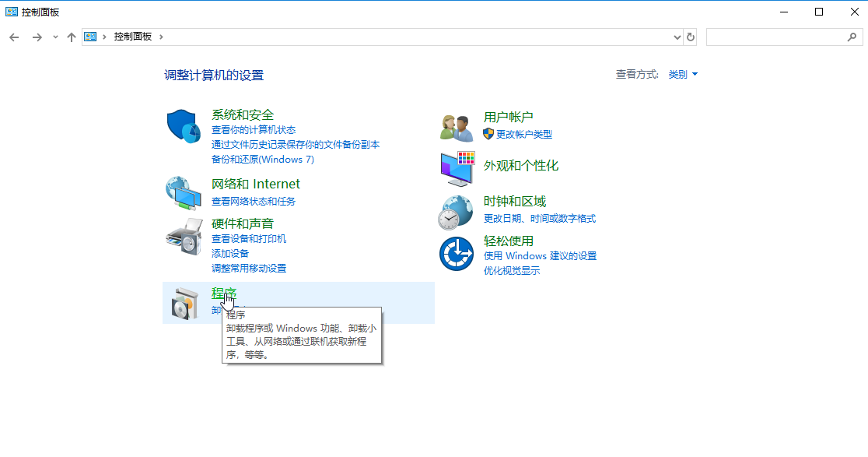868x457 pixels.
Task: Open the 网络和 Internet globe icon
Action: [184, 193]
